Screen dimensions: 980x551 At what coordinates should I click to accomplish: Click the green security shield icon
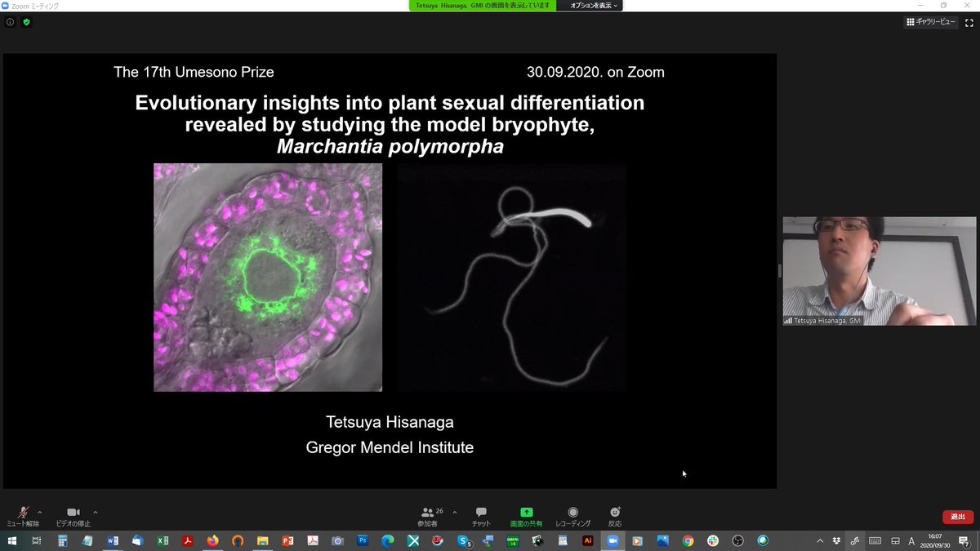[26, 22]
